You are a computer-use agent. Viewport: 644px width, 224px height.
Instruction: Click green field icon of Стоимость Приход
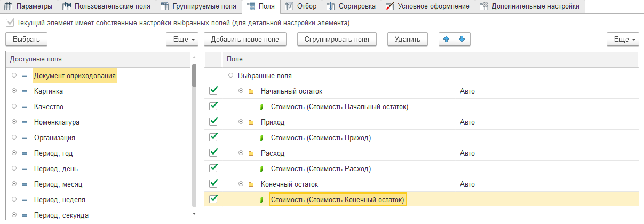tap(261, 138)
